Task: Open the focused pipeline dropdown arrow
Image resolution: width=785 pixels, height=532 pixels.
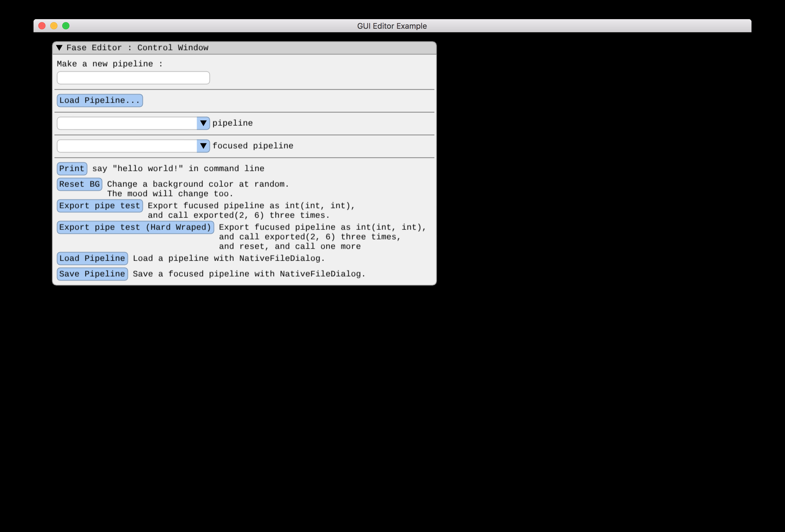Action: [x=203, y=146]
